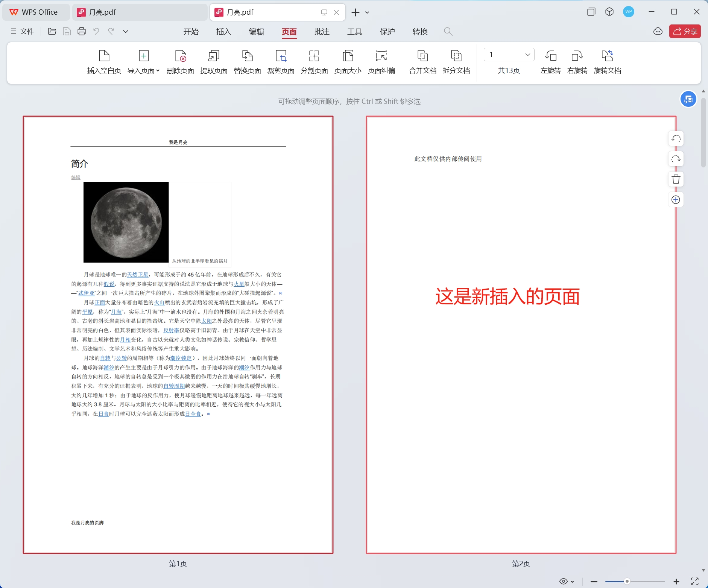Image resolution: width=708 pixels, height=588 pixels.
Task: Toggle fullscreen mode from the status bar
Action: [694, 581]
